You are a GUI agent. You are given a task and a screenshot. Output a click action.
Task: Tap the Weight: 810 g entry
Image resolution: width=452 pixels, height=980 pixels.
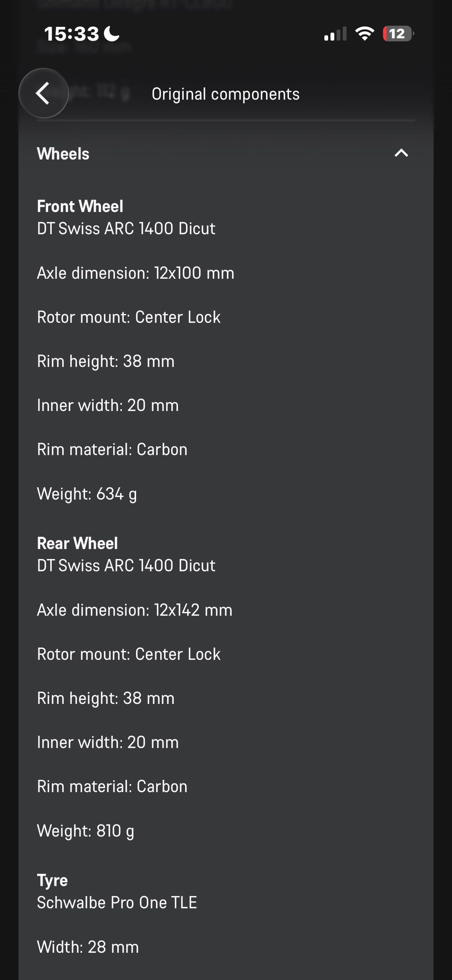pyautogui.click(x=86, y=831)
